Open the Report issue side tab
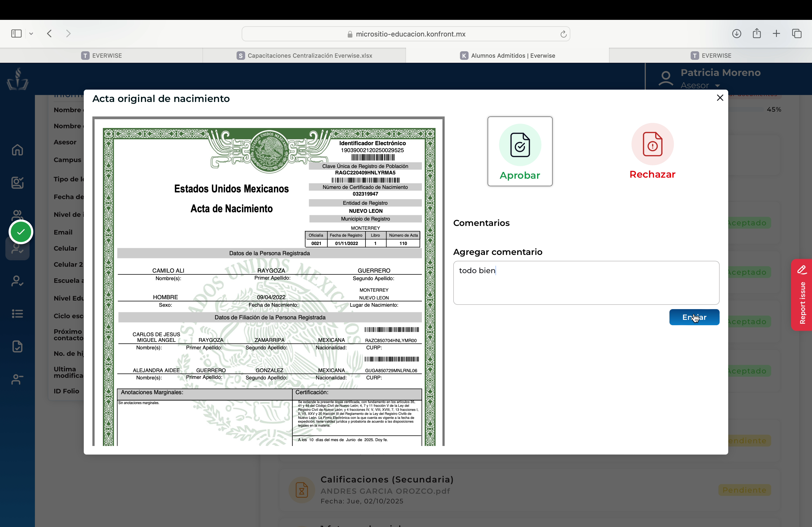Viewport: 812px width, 527px height. pyautogui.click(x=802, y=295)
